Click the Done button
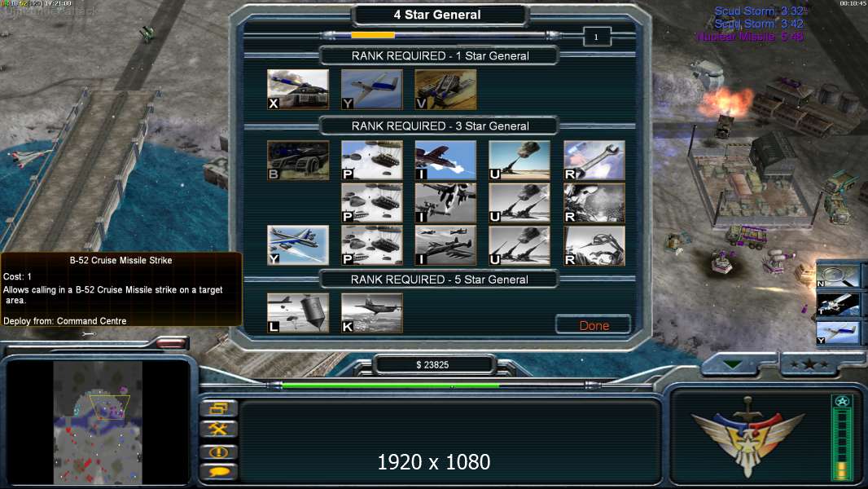This screenshot has width=868, height=489. tap(594, 325)
